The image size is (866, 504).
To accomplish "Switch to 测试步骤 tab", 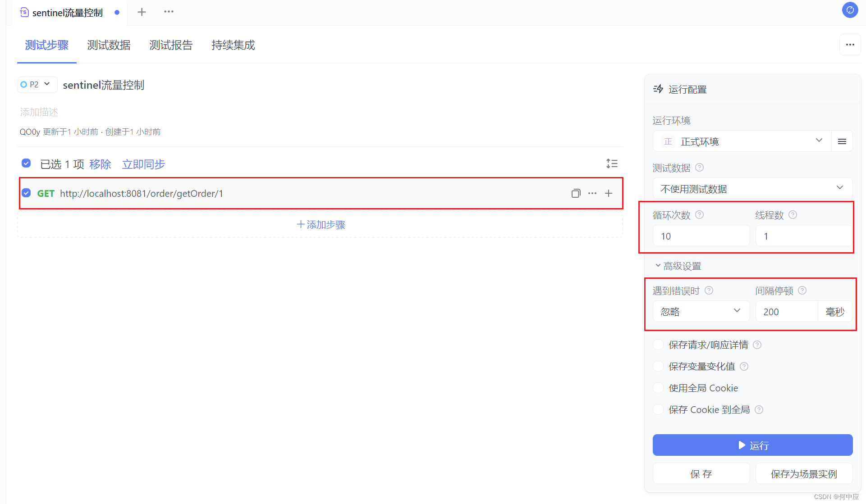I will (x=47, y=45).
